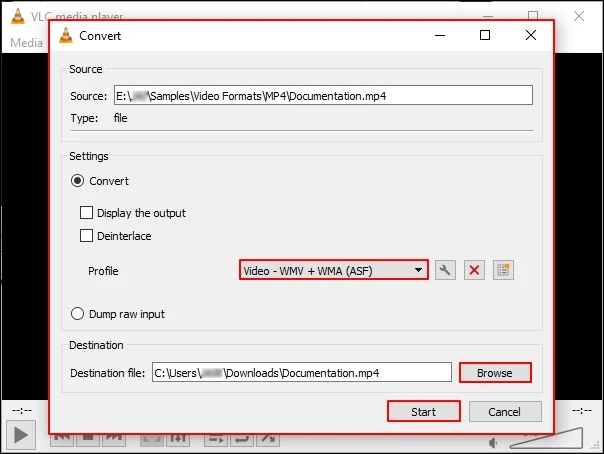Click into the Destination file text field
604x454 pixels.
pyautogui.click(x=300, y=373)
